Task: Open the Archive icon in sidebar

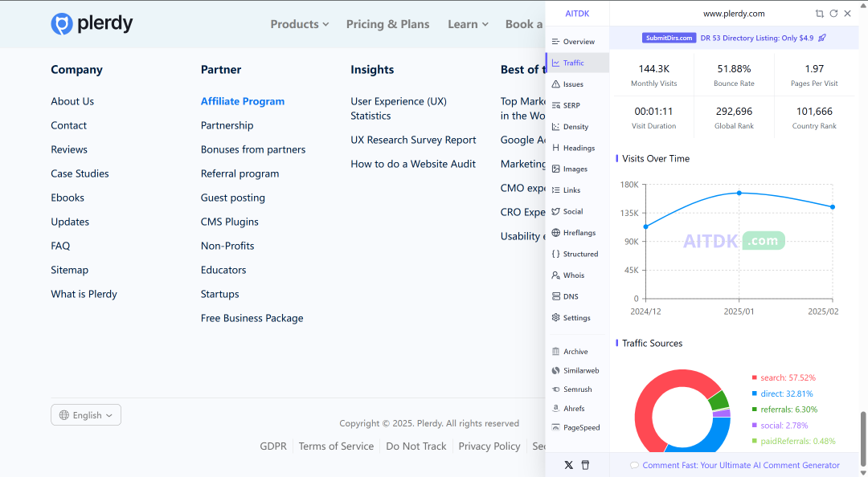Action: click(x=556, y=352)
